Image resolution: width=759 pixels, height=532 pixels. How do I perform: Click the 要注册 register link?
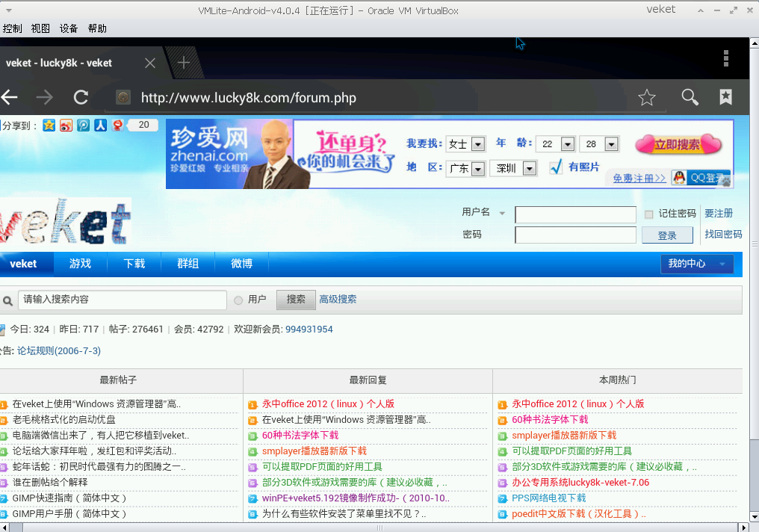click(x=719, y=214)
